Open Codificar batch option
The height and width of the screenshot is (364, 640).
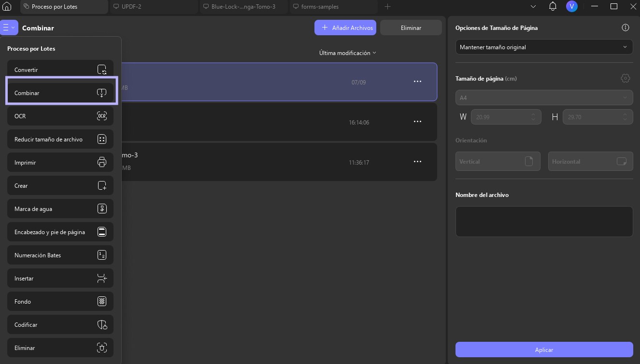pyautogui.click(x=60, y=325)
